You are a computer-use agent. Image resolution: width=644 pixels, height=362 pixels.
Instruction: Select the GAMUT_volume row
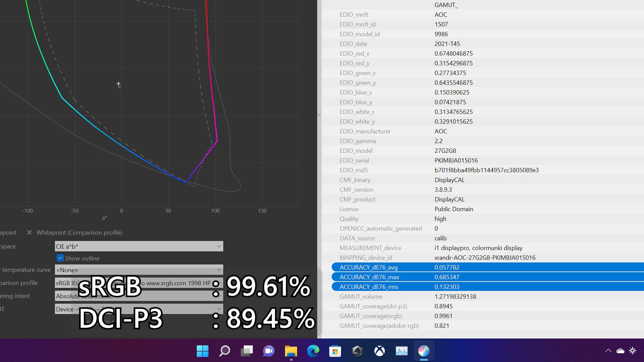[483, 296]
